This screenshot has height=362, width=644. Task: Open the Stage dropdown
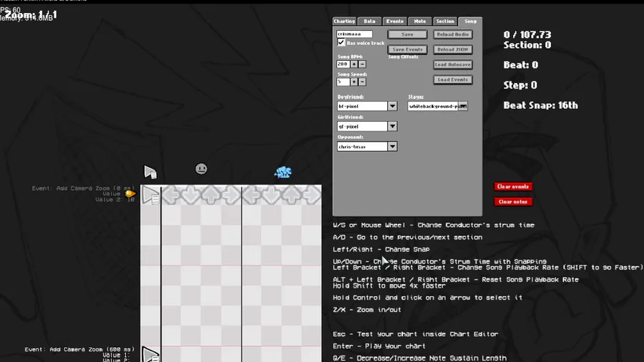point(463,106)
